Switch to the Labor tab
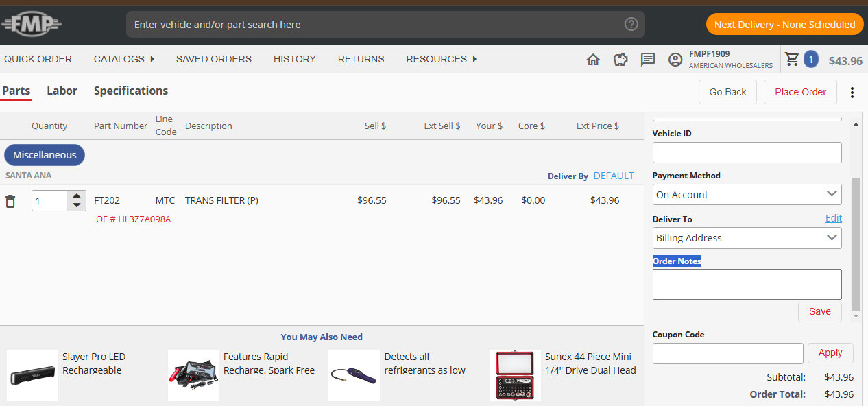The image size is (868, 406). [x=62, y=91]
